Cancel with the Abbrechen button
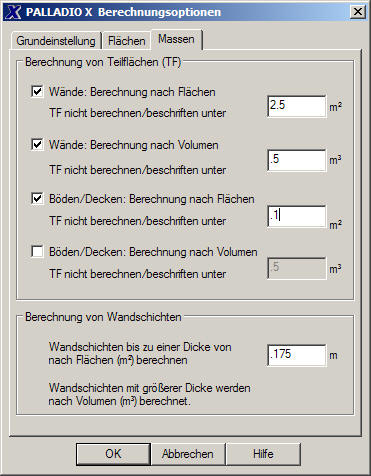Image resolution: width=371 pixels, height=476 pixels. click(188, 454)
